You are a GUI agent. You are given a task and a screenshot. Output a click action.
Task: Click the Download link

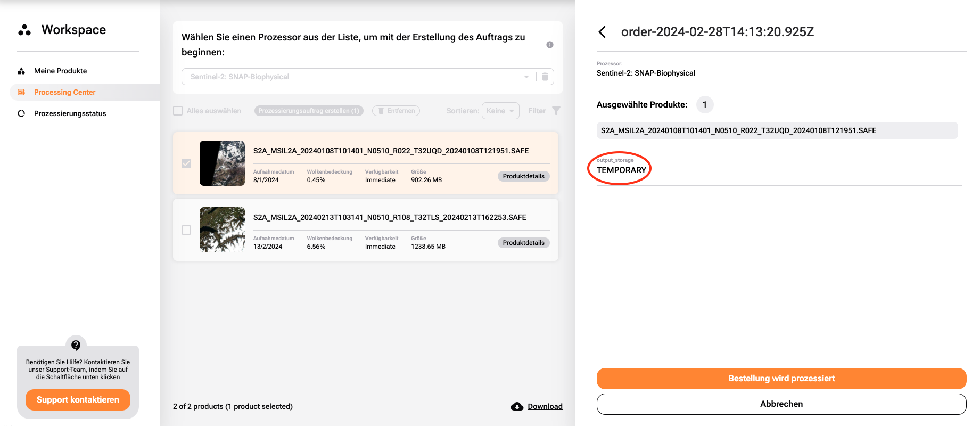coord(545,406)
